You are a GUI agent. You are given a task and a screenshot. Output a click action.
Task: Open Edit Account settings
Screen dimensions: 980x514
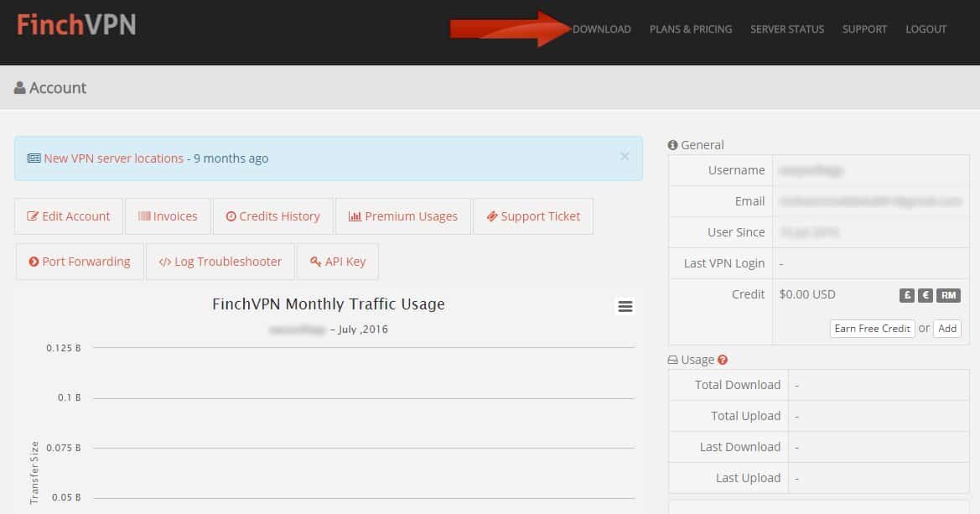[x=68, y=215]
